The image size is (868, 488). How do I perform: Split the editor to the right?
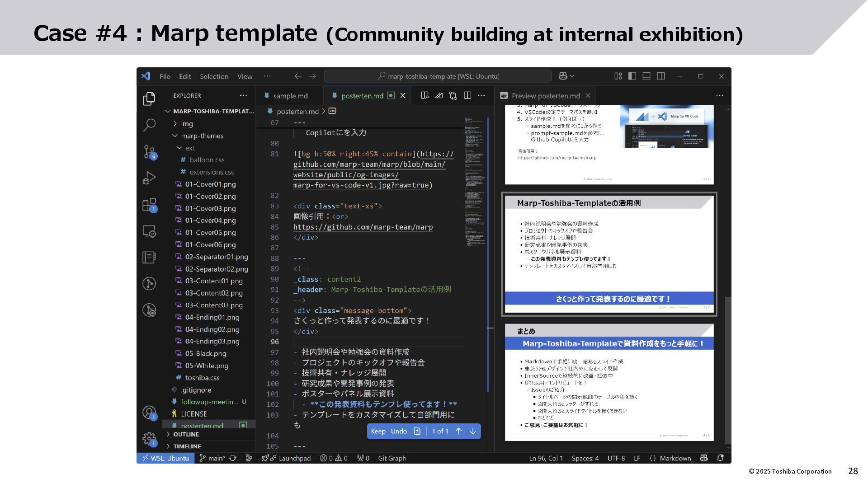pos(467,95)
